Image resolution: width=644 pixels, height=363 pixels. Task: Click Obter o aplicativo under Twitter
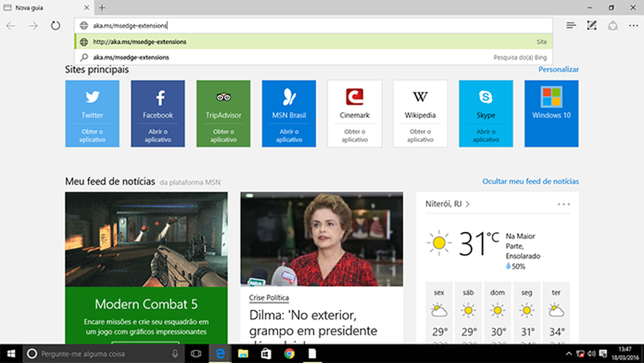pos(92,136)
